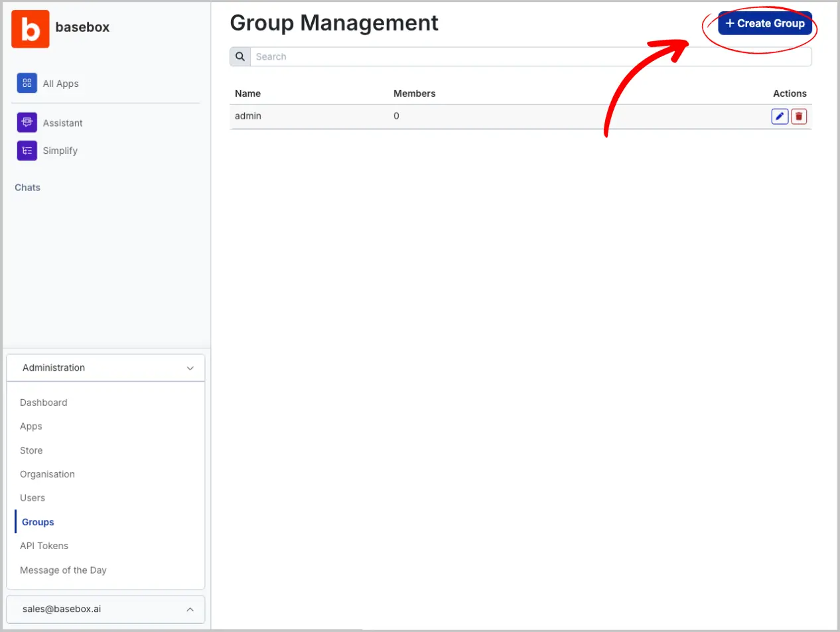Go to Apps in Administration menu
This screenshot has width=840, height=632.
tap(31, 426)
